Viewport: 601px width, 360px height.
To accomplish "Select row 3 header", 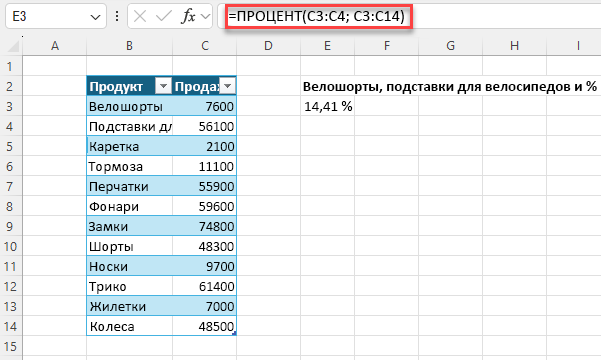I will click(11, 106).
